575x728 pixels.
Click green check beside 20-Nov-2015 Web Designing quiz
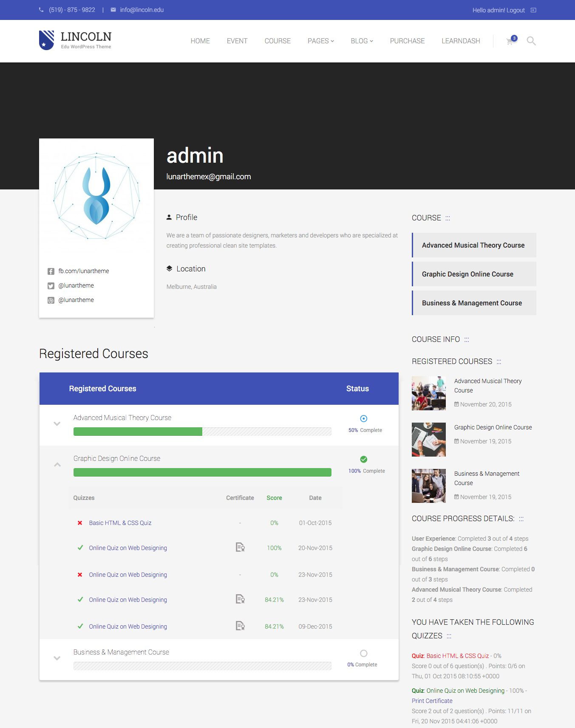[80, 547]
